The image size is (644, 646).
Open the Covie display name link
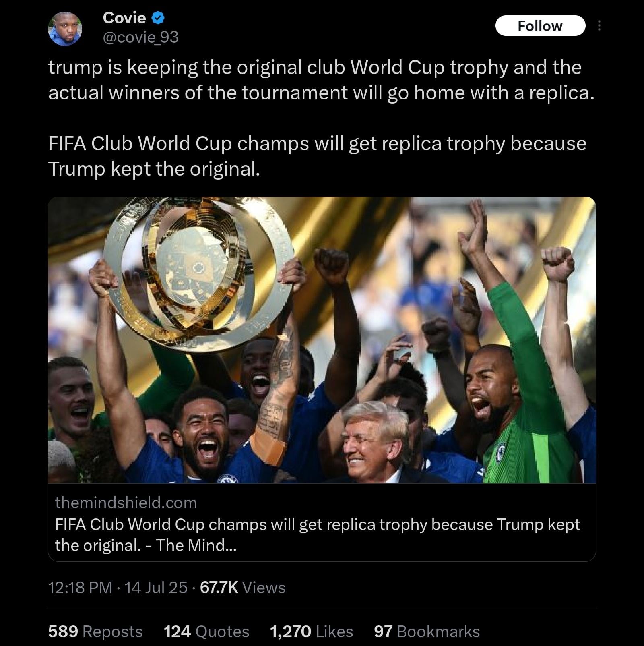click(x=124, y=18)
